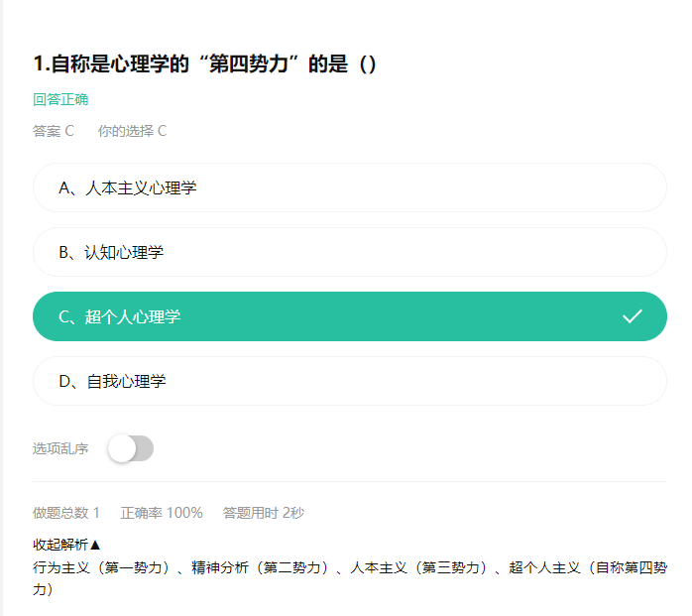Viewport: 692px width, 616px height.
Task: Click the question title text
Action: pos(205,63)
